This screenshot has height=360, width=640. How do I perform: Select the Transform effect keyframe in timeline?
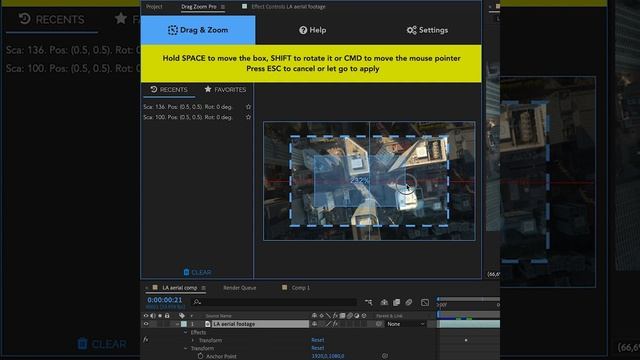point(466,340)
